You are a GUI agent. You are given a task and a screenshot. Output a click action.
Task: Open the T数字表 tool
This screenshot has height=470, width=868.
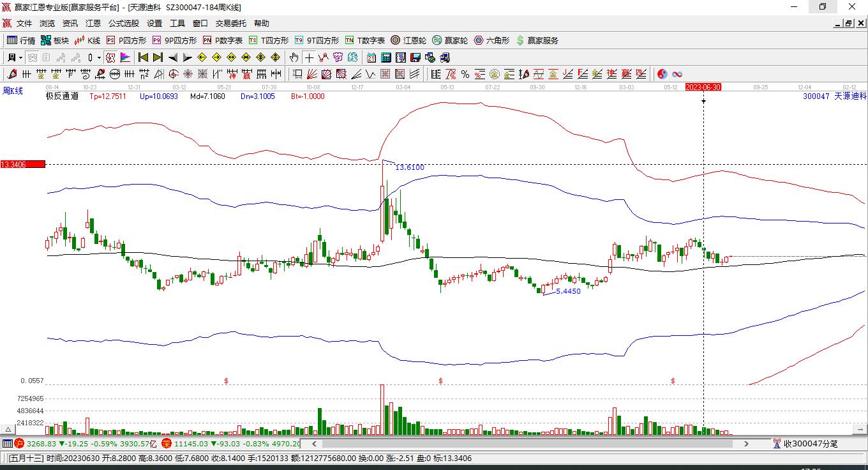[365, 40]
